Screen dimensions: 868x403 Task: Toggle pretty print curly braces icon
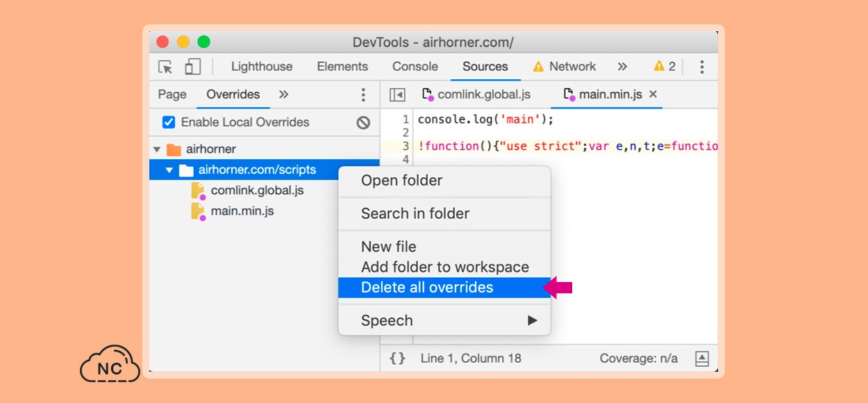pos(397,359)
